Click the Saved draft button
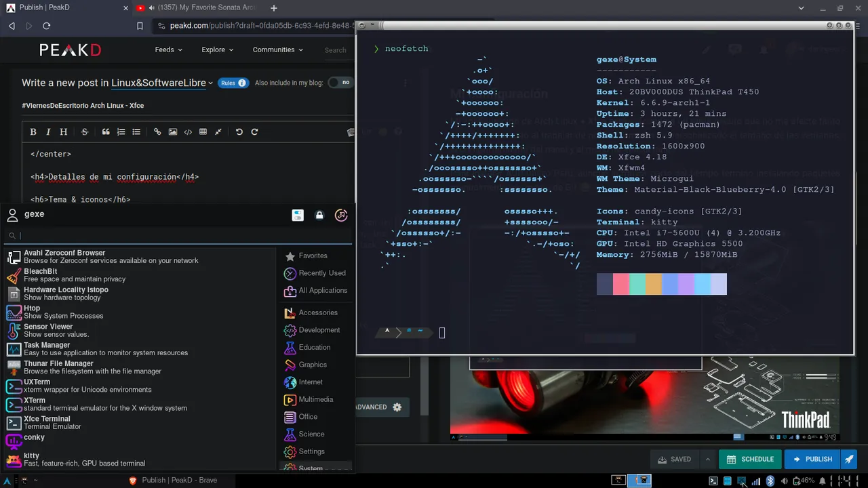 pyautogui.click(x=674, y=459)
